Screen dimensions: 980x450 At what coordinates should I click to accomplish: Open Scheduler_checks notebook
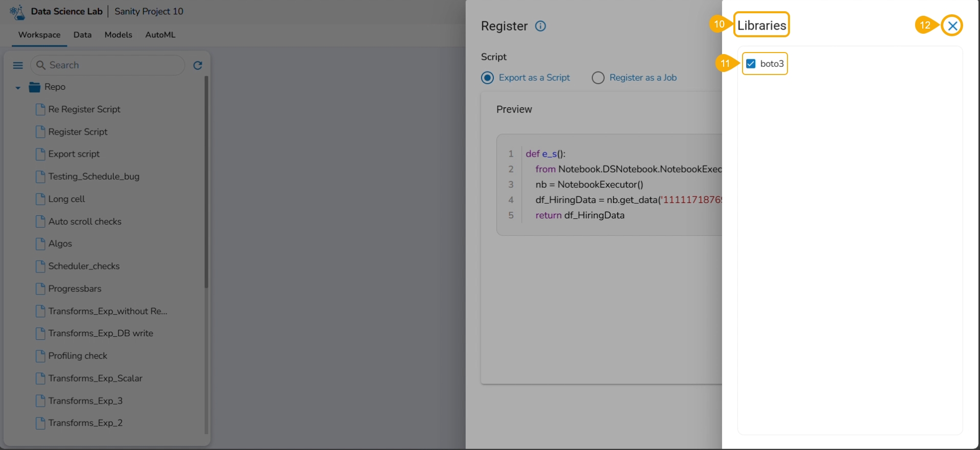click(x=84, y=266)
